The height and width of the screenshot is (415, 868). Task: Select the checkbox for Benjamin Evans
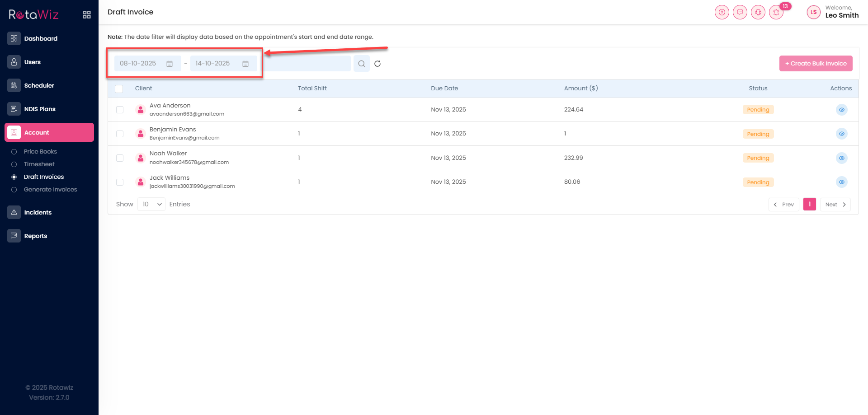point(120,134)
